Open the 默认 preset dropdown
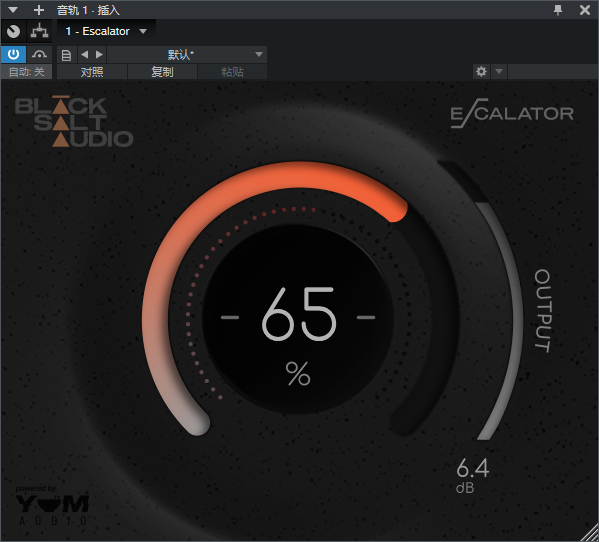Viewport: 599px width, 542px height. pos(187,55)
